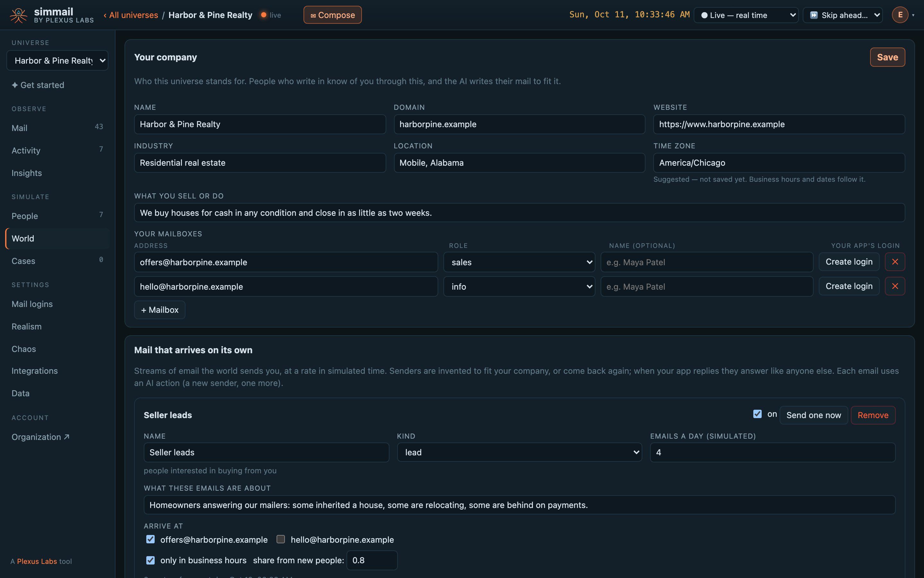
Task: Click the Plexus Labs footer link
Action: (x=37, y=561)
